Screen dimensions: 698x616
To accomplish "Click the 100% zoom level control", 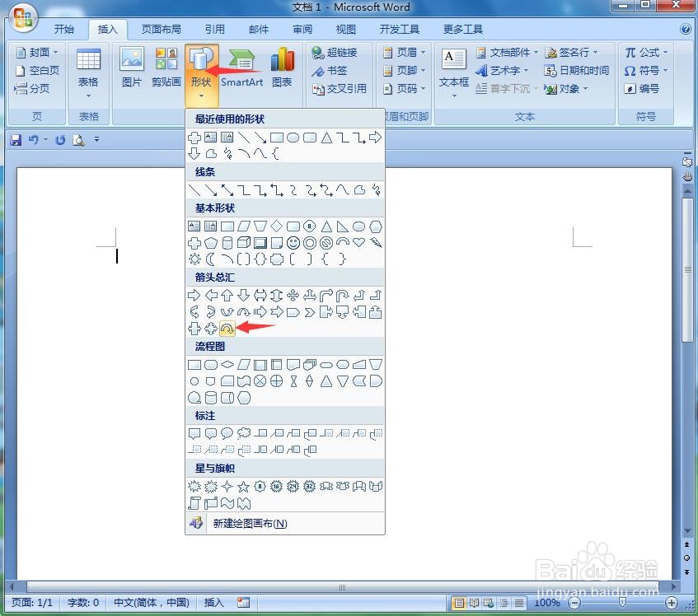I will pos(547,602).
